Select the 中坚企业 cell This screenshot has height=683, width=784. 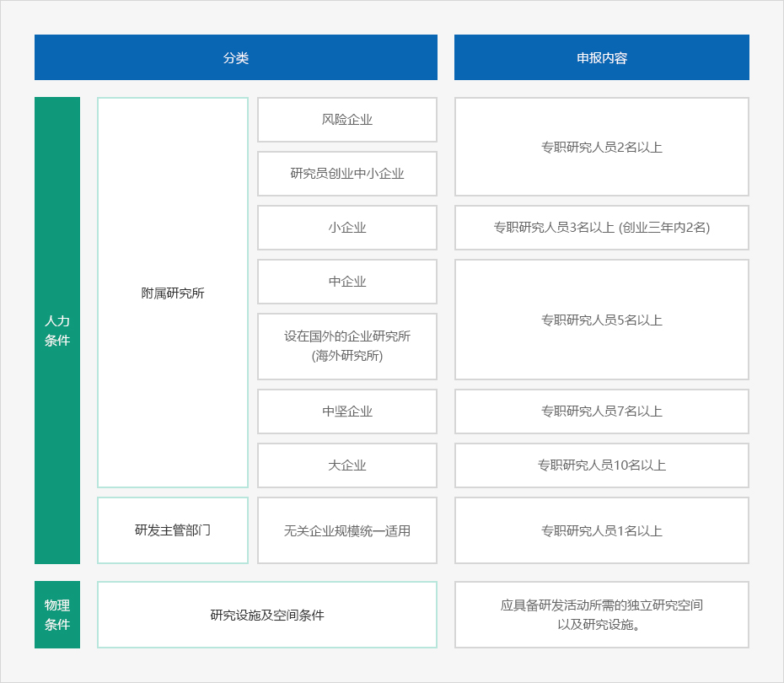point(347,411)
